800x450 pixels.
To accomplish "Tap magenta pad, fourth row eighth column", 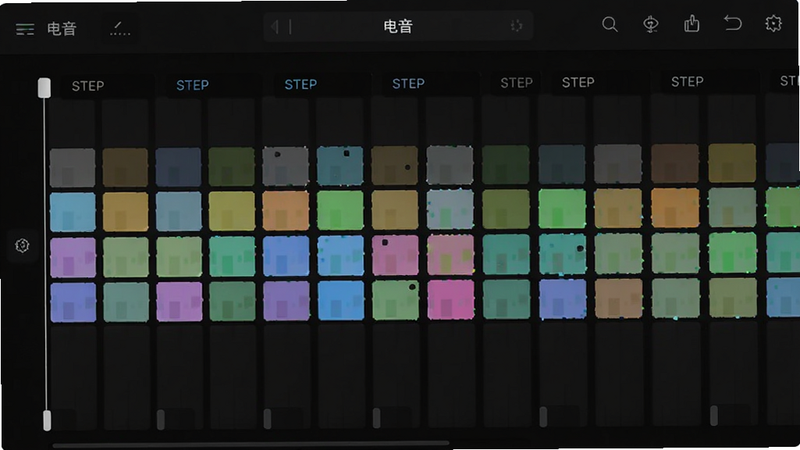I will click(451, 299).
